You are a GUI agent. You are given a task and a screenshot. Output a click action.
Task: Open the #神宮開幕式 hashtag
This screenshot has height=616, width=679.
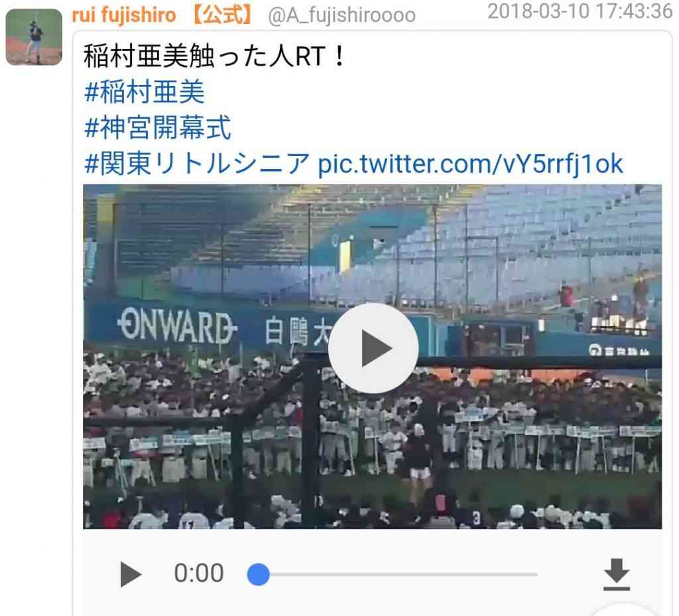158,128
